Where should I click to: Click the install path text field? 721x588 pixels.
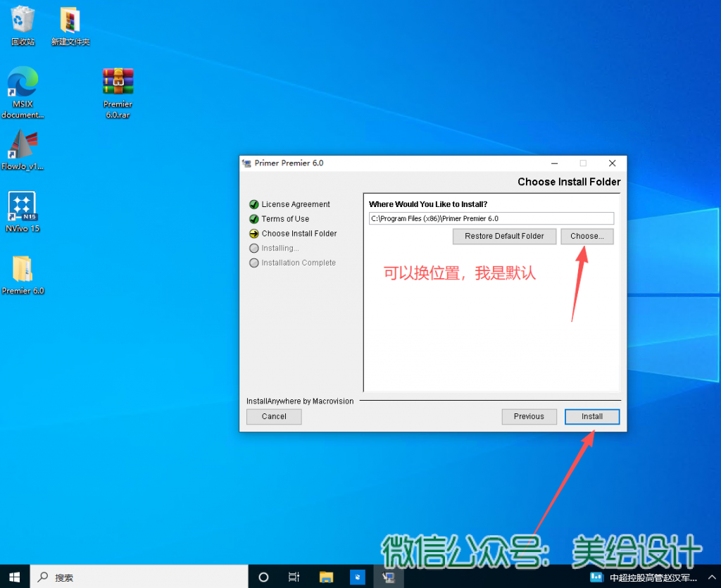click(x=491, y=218)
